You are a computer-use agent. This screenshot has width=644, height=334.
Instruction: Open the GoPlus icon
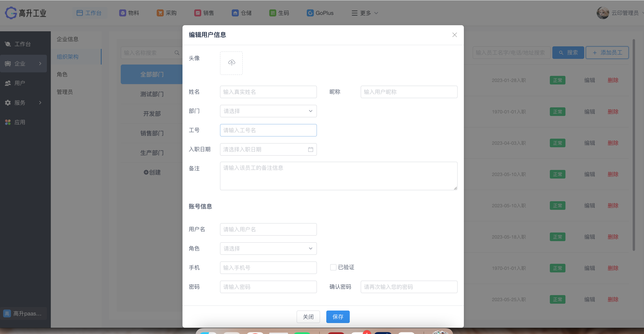tap(310, 13)
